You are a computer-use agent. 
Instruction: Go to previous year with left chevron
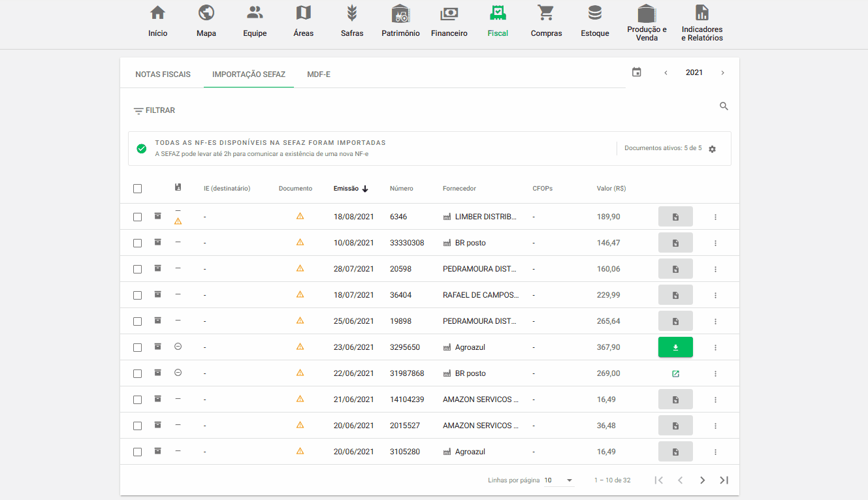click(x=666, y=72)
